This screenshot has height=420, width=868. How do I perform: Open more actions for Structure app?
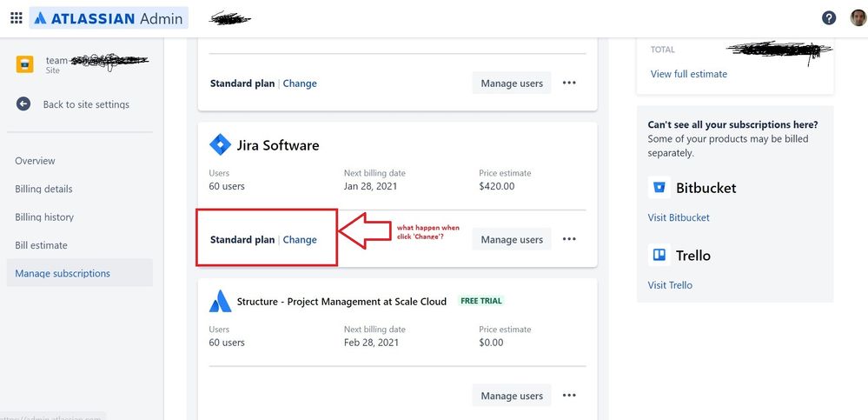tap(569, 396)
